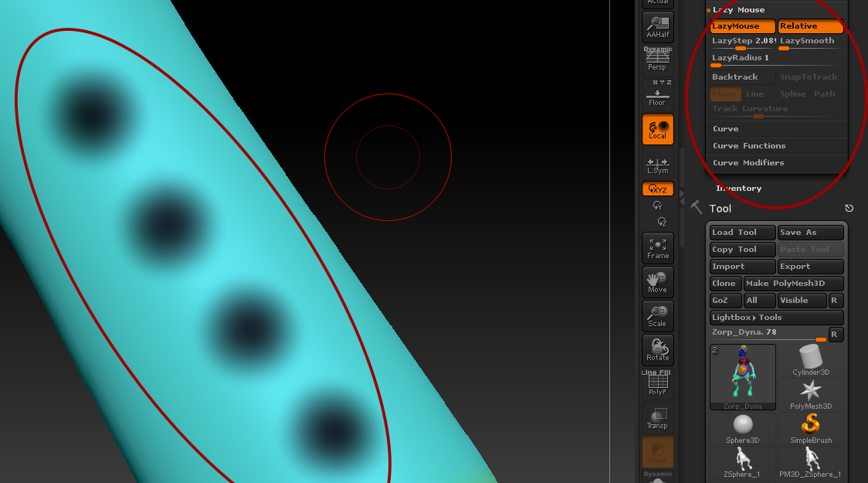Viewport: 868px width, 483px height.
Task: Adjust Track Curvature slider
Action: 777,111
